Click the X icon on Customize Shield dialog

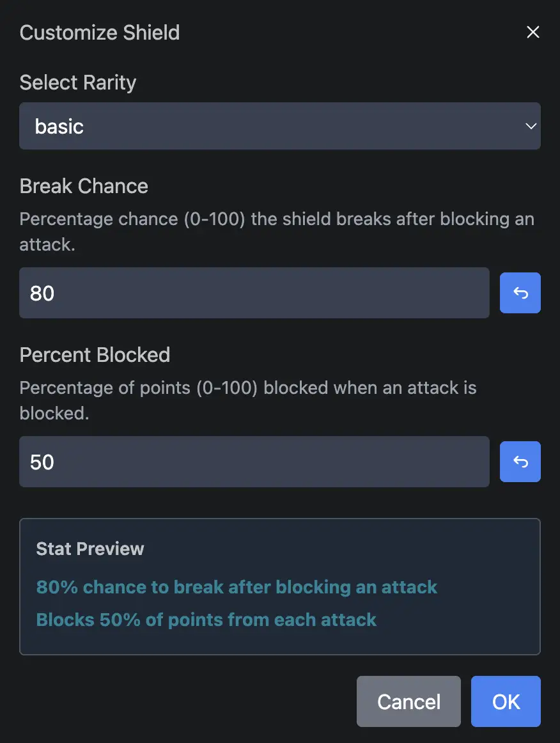533,31
